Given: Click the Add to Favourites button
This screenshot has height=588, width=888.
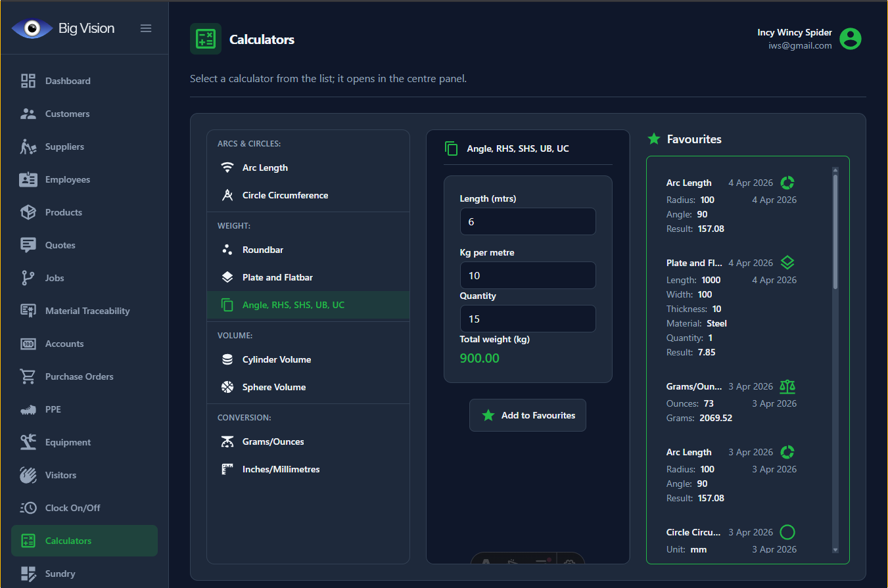Looking at the screenshot, I should click(527, 415).
